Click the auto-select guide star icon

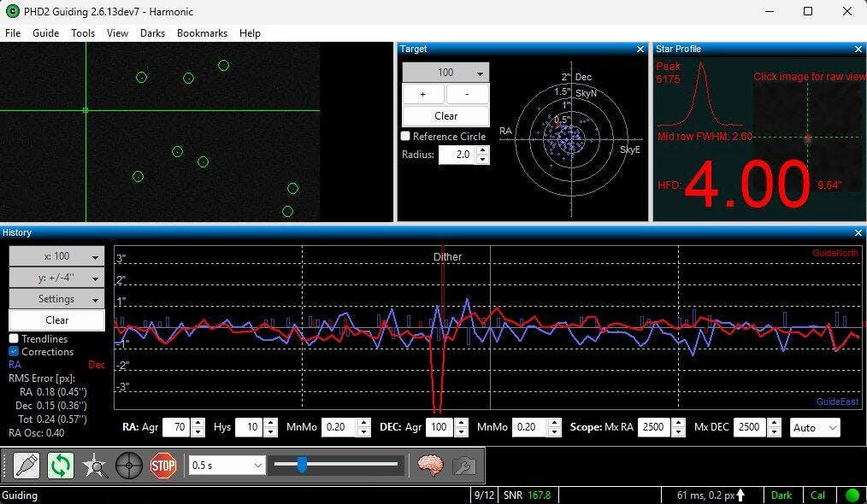(95, 466)
